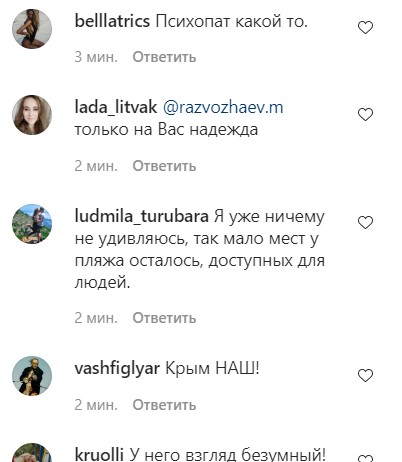Open kruolli's avatar at bottom

coord(32,453)
